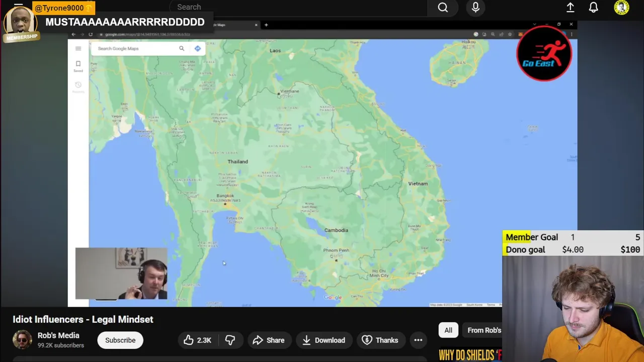The image size is (644, 362).
Task: Click the Thailand label on map
Action: (x=237, y=161)
